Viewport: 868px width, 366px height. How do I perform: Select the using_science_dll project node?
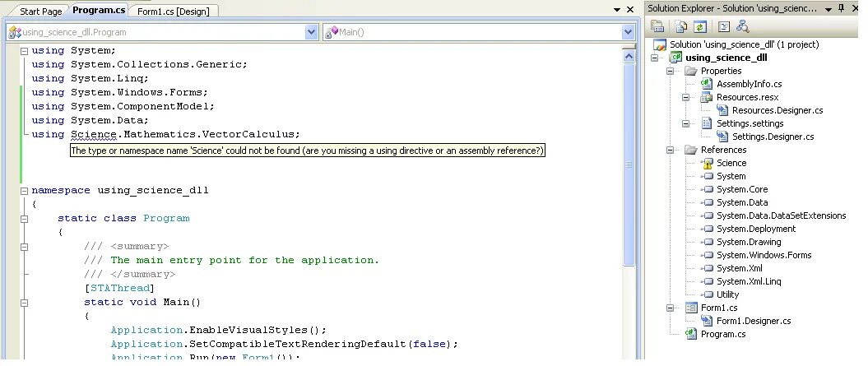click(x=726, y=58)
